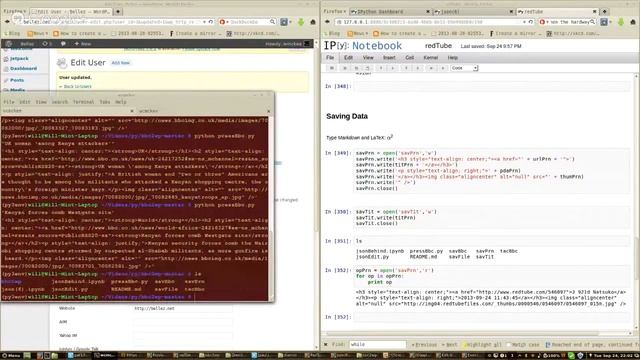The height and width of the screenshot is (360, 640).
Task: Open the terminal Terminal menu
Action: tap(83, 102)
